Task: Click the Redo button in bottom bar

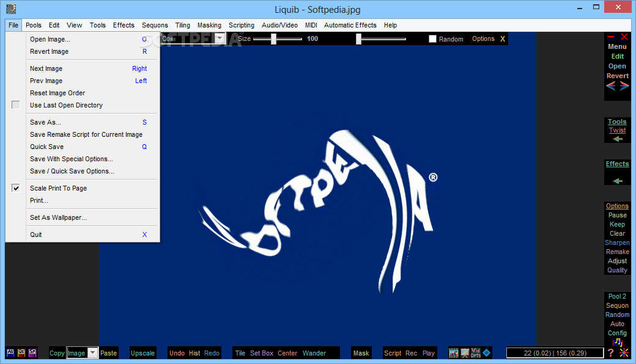Action: [212, 353]
